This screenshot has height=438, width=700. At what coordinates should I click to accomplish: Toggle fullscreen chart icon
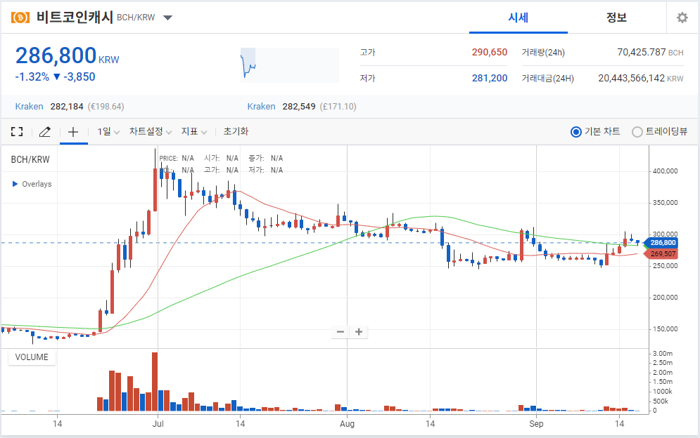[17, 131]
